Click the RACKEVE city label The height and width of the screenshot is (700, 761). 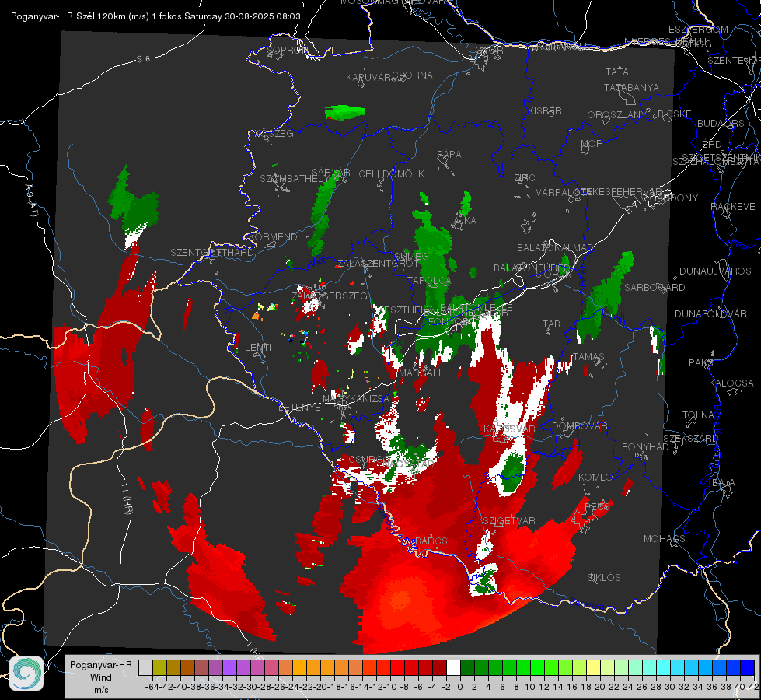(x=733, y=206)
